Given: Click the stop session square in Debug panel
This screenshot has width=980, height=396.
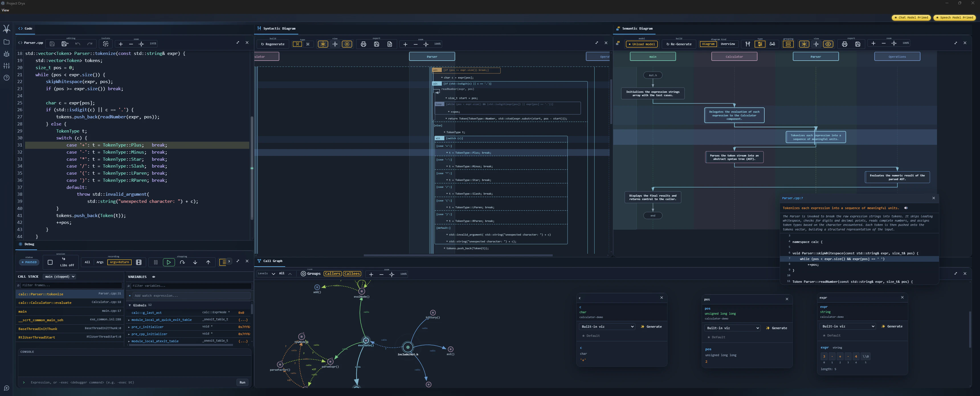Looking at the screenshot, I should (50, 262).
